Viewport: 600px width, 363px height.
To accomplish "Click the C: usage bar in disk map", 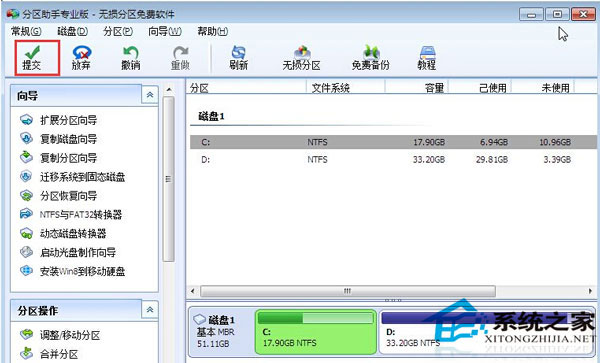I will (x=316, y=318).
